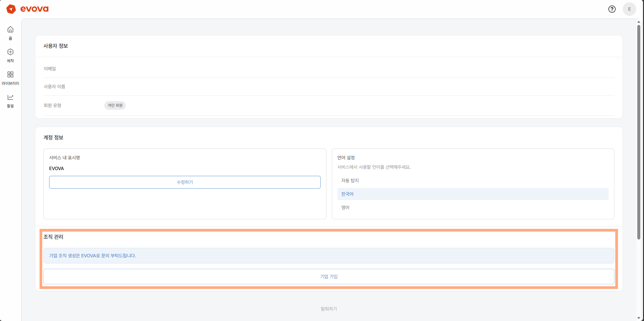
Task: Select 영어 language option
Action: pos(345,207)
